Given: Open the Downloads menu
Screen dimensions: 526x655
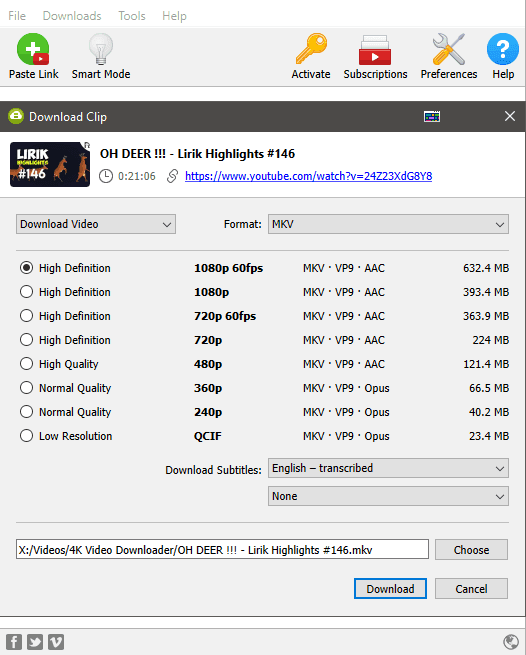Looking at the screenshot, I should 72,16.
